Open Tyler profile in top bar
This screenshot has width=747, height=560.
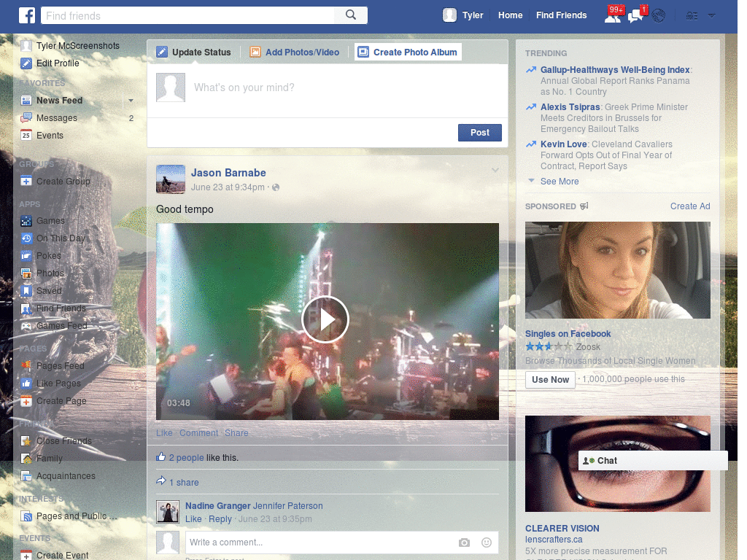pyautogui.click(x=463, y=15)
